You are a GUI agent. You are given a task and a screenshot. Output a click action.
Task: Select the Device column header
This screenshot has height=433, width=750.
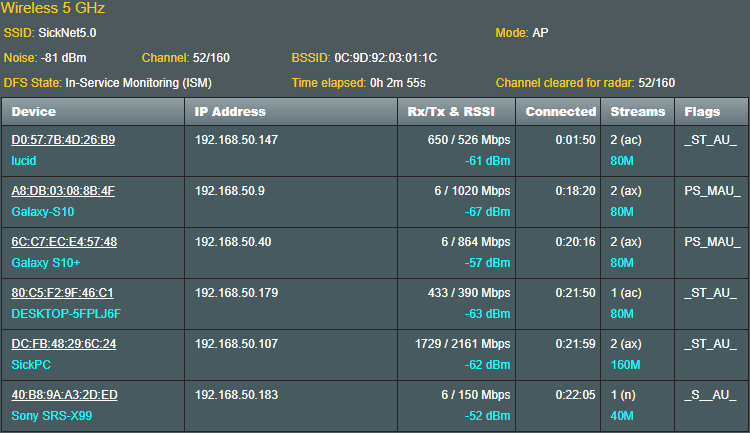93,111
